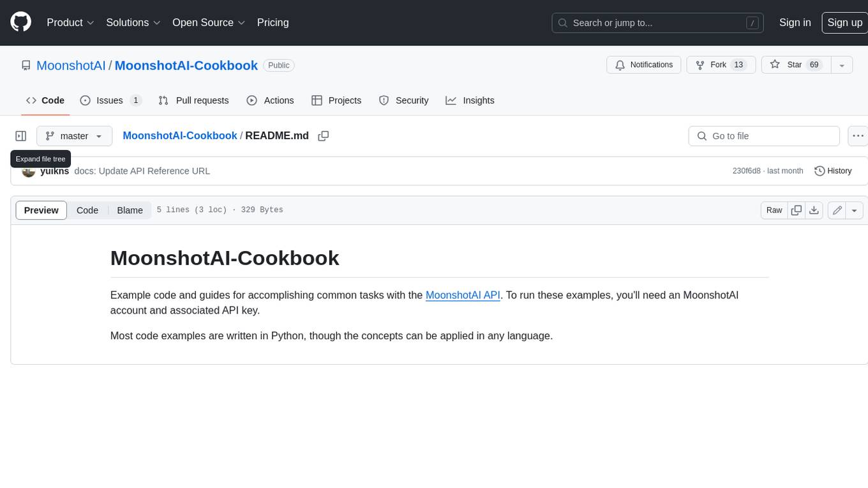Screen dimensions: 868x488
Task: Click README.md breadcrumb text
Action: tap(277, 136)
